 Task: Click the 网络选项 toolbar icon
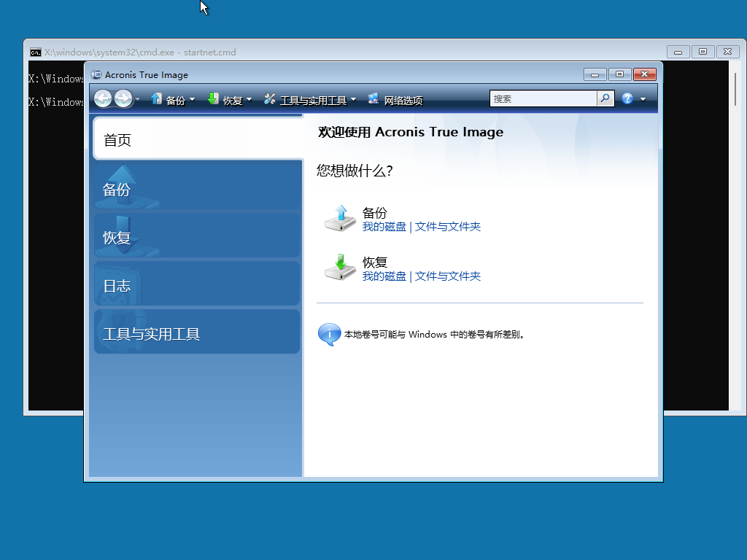[373, 98]
